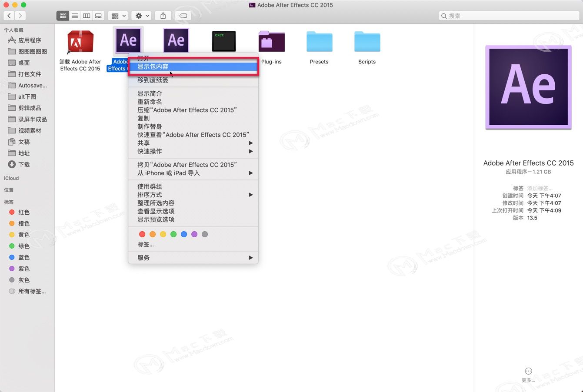Expand the 共享 submenu

[193, 143]
